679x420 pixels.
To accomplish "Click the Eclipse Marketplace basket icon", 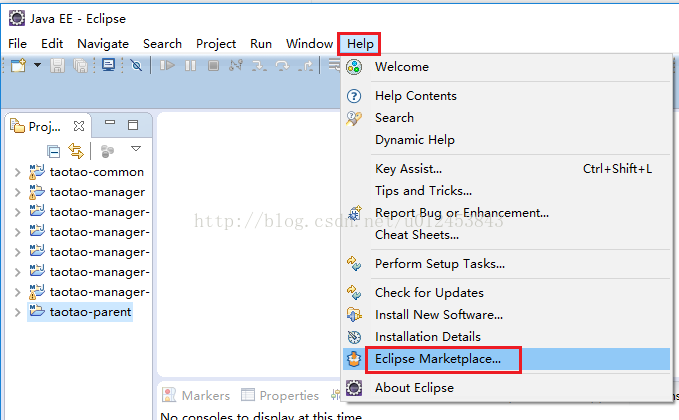I will [354, 359].
